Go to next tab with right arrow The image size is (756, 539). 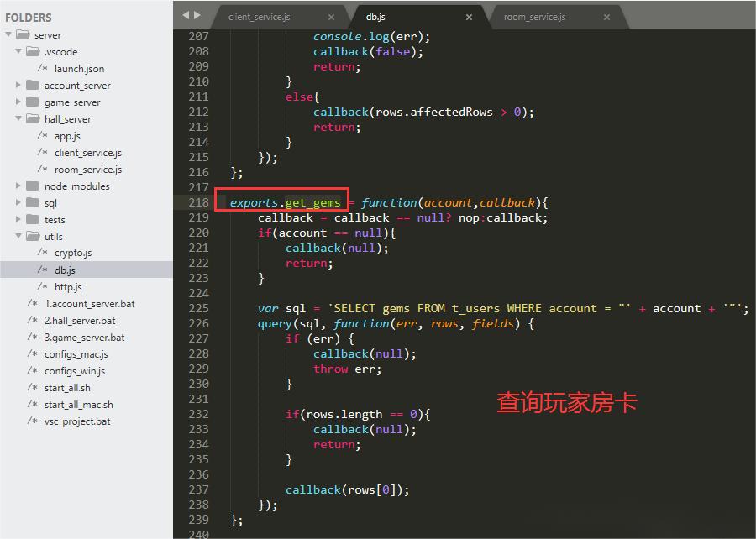click(197, 15)
